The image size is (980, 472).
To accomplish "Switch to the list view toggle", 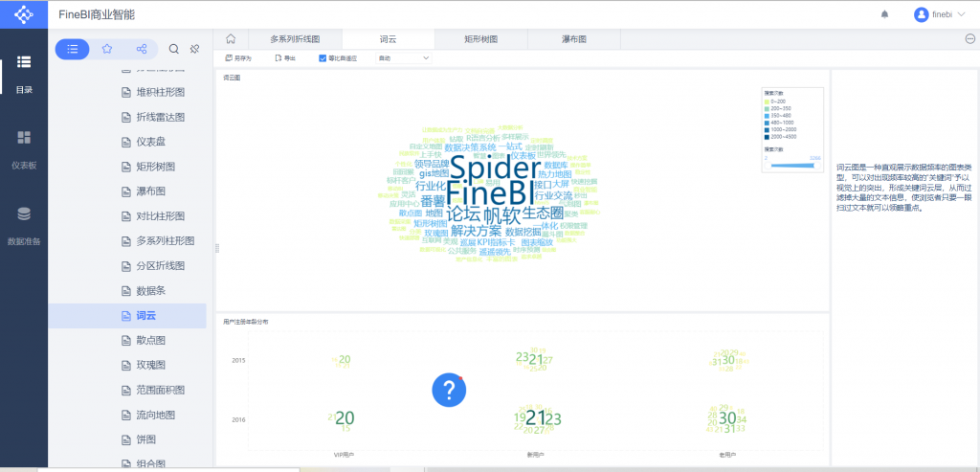I will tap(73, 49).
